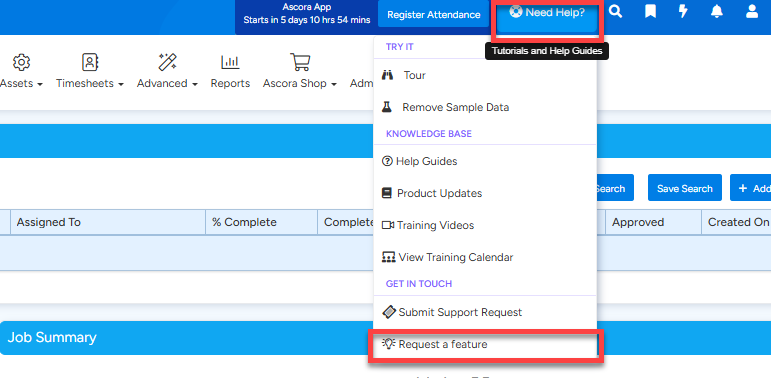Image resolution: width=771 pixels, height=378 pixels.
Task: Click the Advanced magic wand icon
Action: [x=167, y=62]
